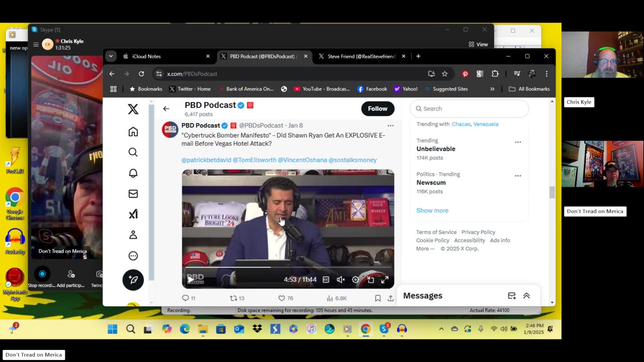
Task: Click Show more under trends
Action: pyautogui.click(x=432, y=211)
